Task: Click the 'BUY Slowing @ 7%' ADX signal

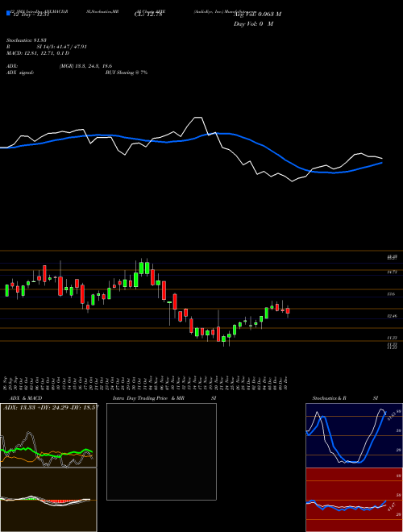Action: pyautogui.click(x=127, y=73)
